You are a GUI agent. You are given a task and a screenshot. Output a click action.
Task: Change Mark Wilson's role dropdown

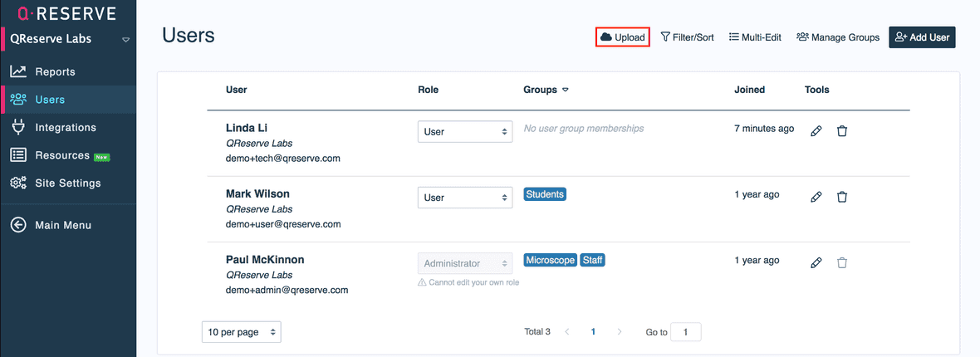click(x=464, y=198)
